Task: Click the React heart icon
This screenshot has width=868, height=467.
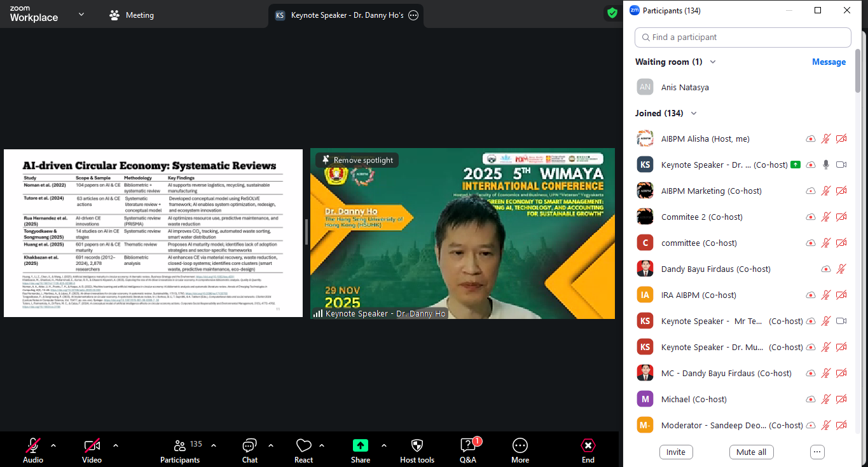Action: pyautogui.click(x=303, y=446)
